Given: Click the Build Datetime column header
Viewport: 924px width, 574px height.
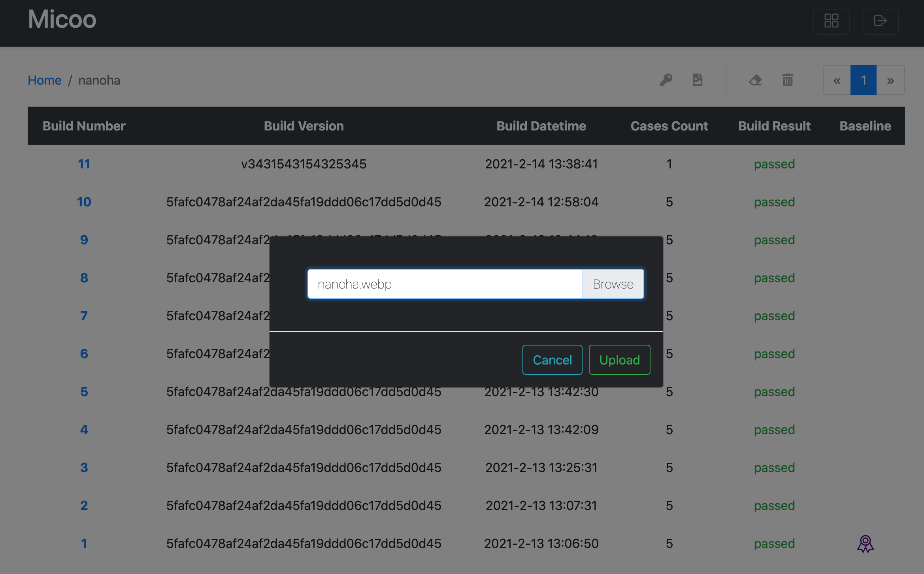Looking at the screenshot, I should 541,126.
